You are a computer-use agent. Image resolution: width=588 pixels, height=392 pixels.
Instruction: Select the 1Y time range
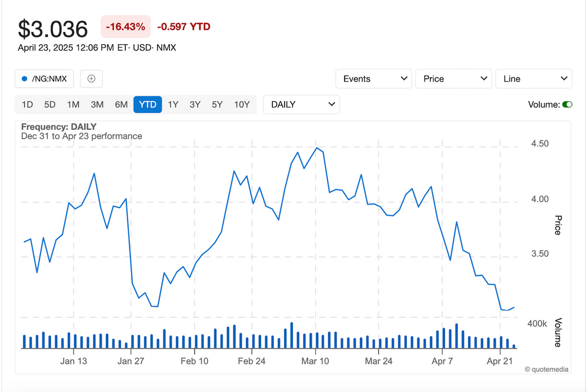[x=173, y=105]
